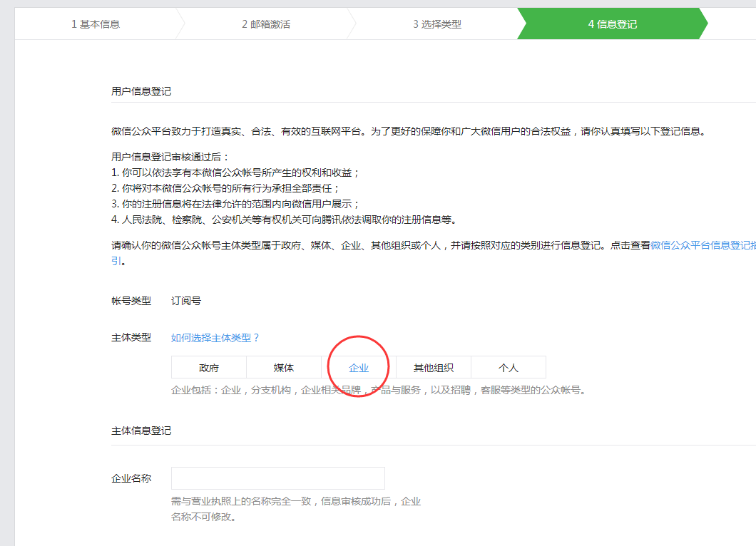756x546 pixels.
Task: Select the 企业 entity type option
Action: click(x=359, y=368)
